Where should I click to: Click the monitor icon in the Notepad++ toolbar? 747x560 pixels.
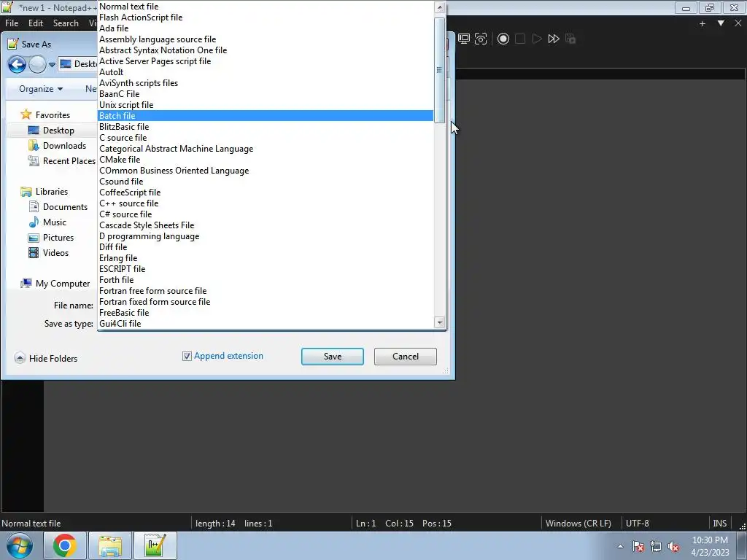[x=463, y=39]
